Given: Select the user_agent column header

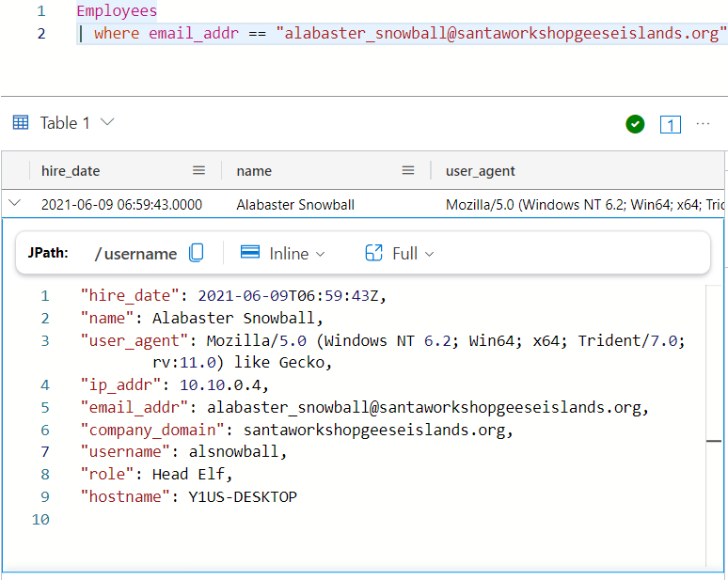Looking at the screenshot, I should click(x=480, y=171).
